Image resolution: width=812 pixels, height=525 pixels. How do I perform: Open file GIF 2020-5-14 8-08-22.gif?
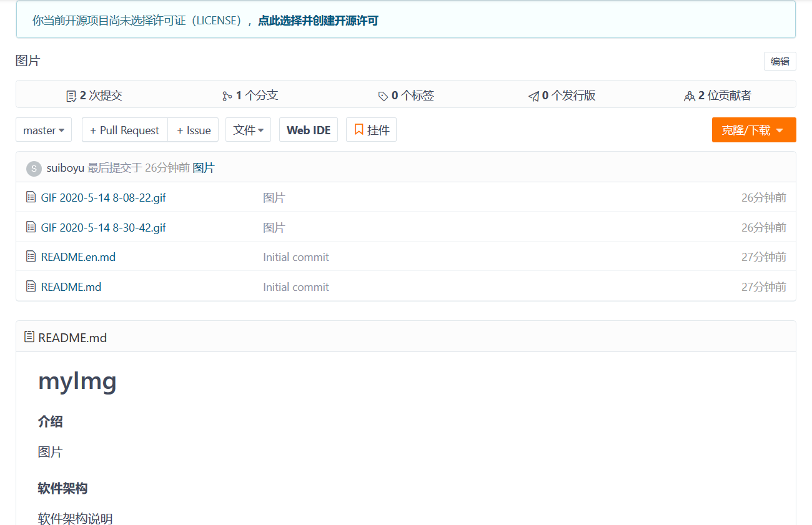pyautogui.click(x=103, y=198)
